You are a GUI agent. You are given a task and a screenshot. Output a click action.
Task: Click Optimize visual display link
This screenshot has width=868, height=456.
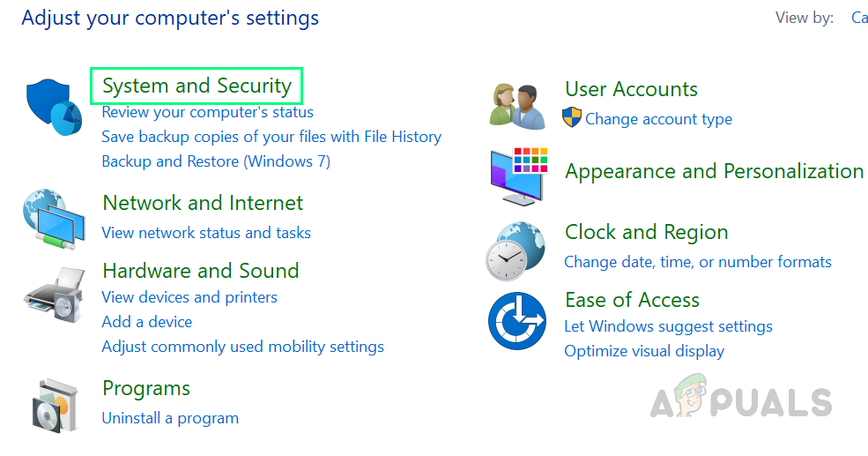[x=643, y=351]
